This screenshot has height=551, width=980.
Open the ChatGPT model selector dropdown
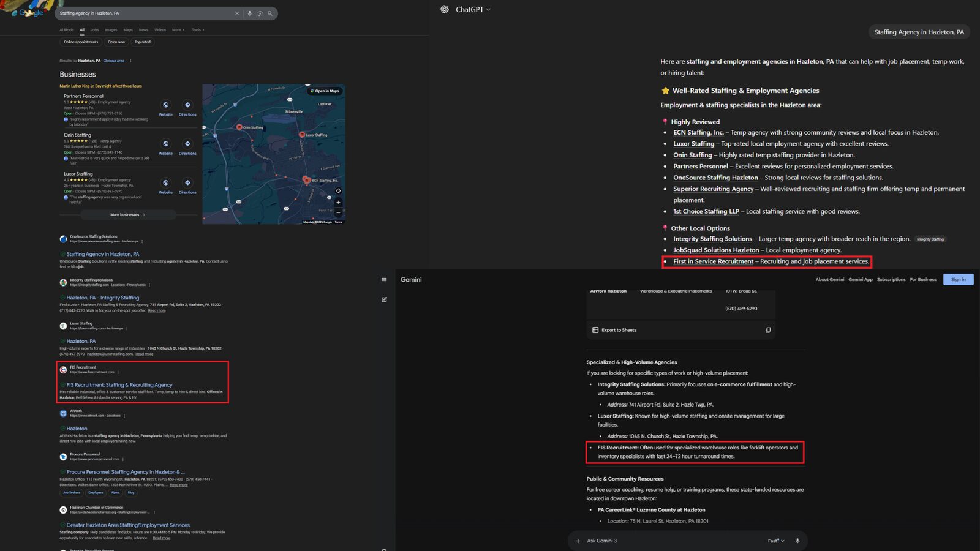pyautogui.click(x=473, y=9)
